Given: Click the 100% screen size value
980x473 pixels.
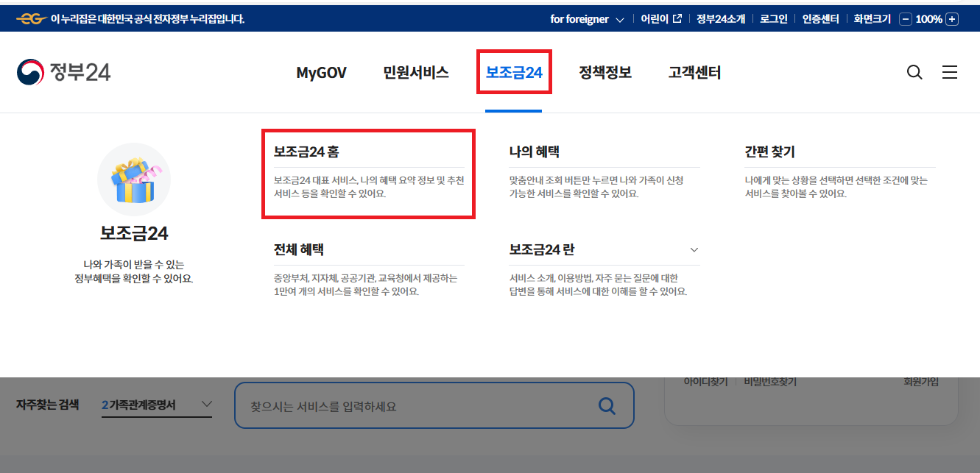Looking at the screenshot, I should point(928,19).
